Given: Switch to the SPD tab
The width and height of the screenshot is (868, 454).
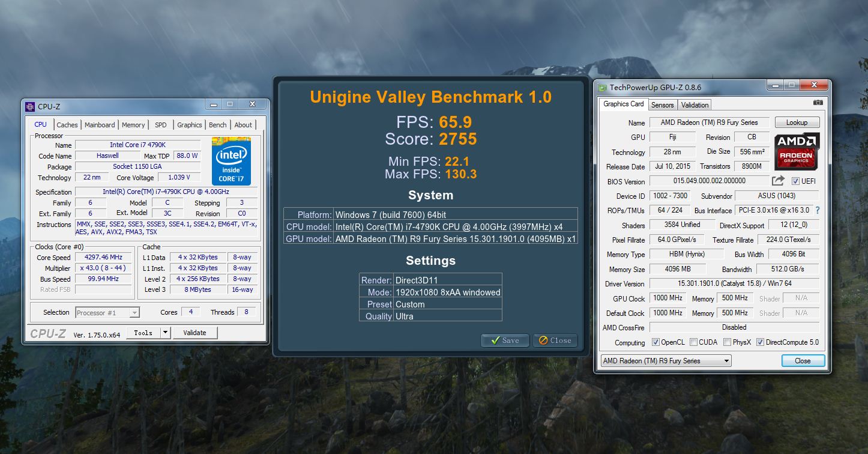Looking at the screenshot, I should 161,125.
